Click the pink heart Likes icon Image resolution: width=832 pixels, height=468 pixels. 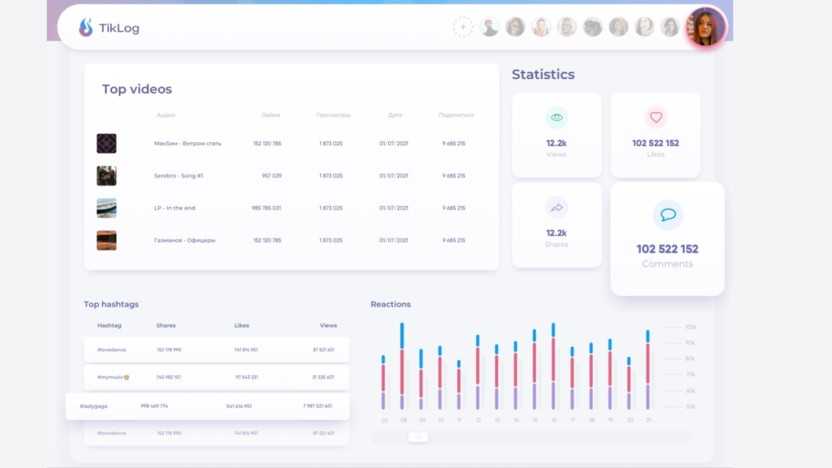(x=656, y=118)
